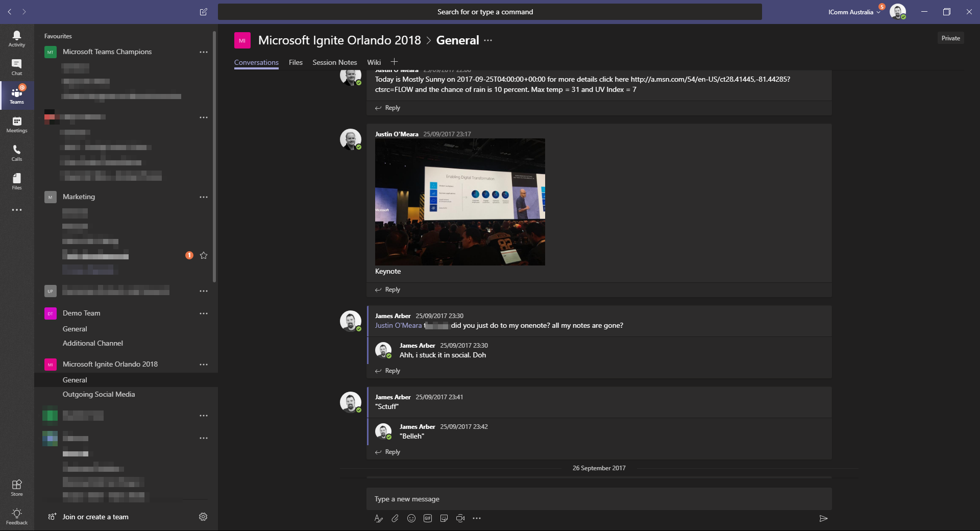This screenshot has width=980, height=531.
Task: Reply to the weather forecast message
Action: 388,108
